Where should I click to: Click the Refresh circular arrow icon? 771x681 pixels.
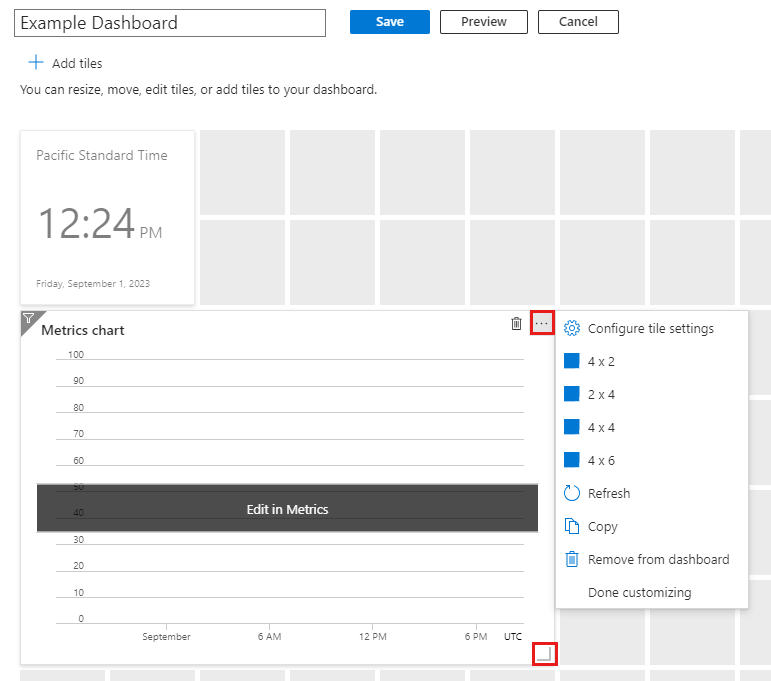pos(572,493)
